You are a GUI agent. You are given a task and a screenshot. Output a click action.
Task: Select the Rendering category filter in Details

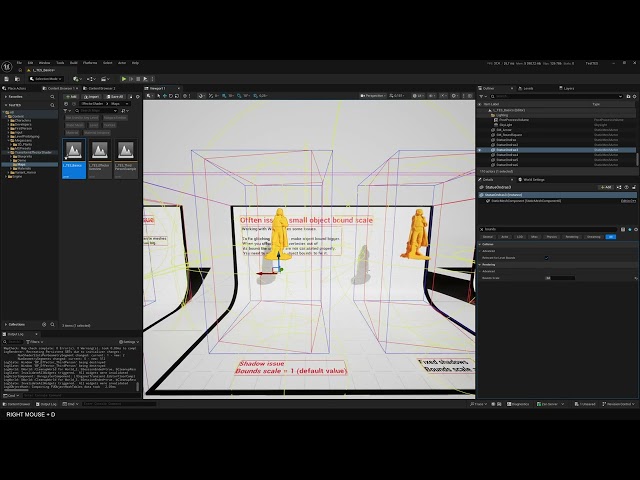[x=571, y=237]
